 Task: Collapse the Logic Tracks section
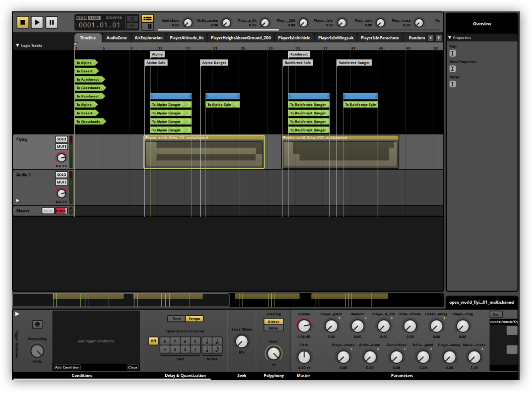[x=17, y=45]
